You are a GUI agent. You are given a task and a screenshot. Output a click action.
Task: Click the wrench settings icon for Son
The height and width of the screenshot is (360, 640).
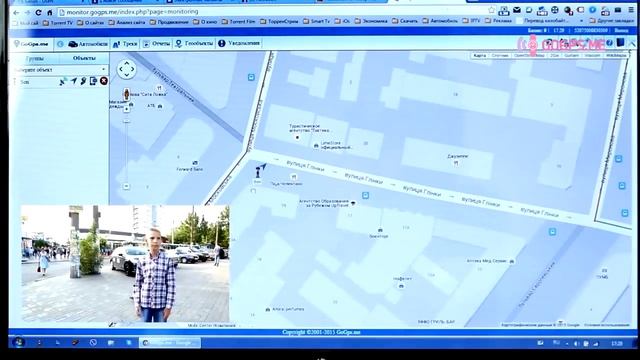[83, 81]
